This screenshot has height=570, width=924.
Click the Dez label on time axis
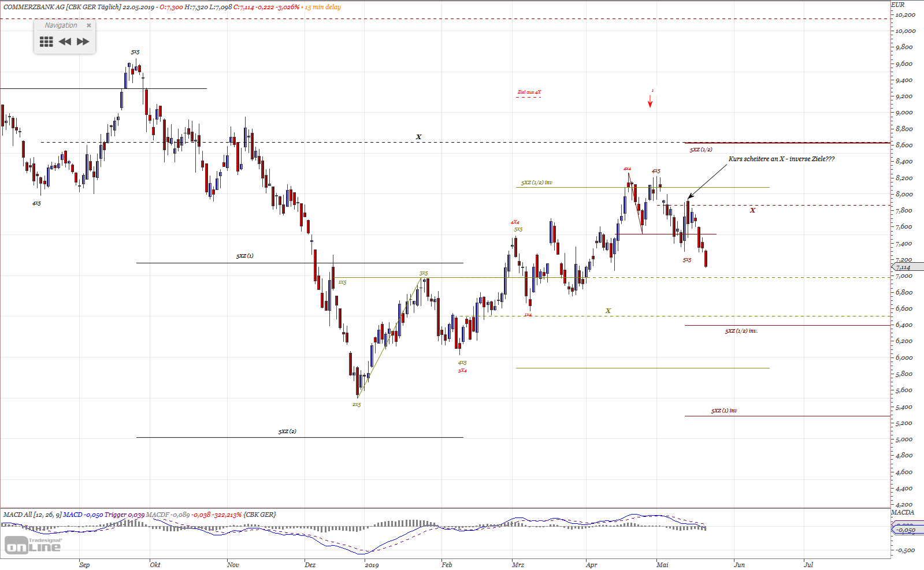pyautogui.click(x=310, y=565)
